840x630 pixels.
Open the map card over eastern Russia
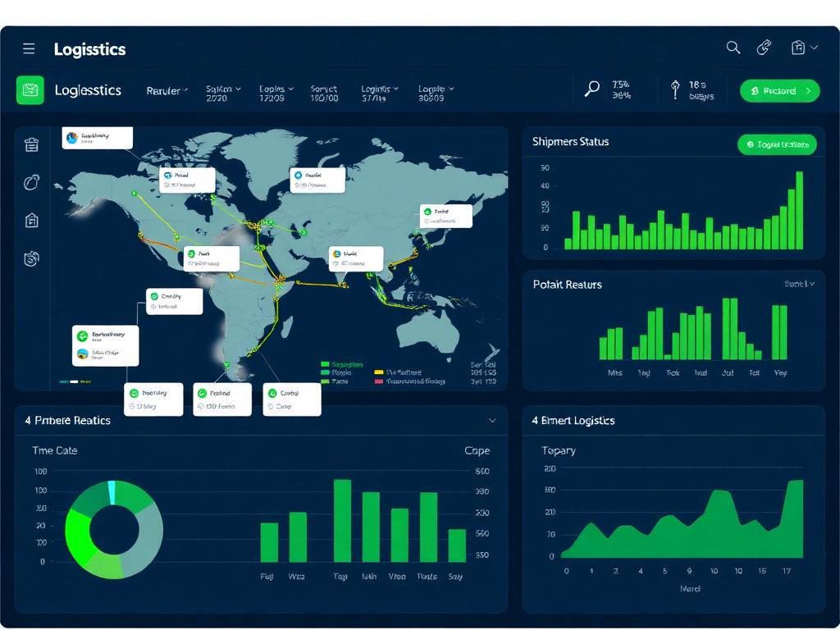tap(445, 216)
